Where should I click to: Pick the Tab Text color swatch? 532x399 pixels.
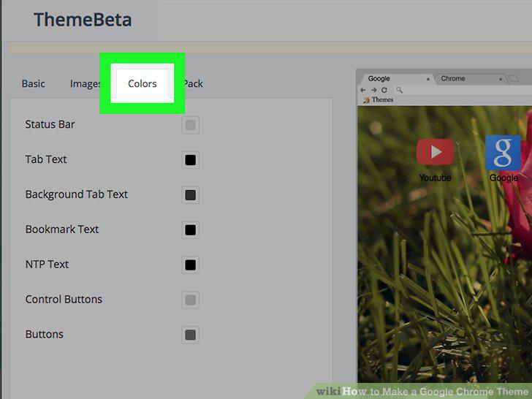point(190,160)
